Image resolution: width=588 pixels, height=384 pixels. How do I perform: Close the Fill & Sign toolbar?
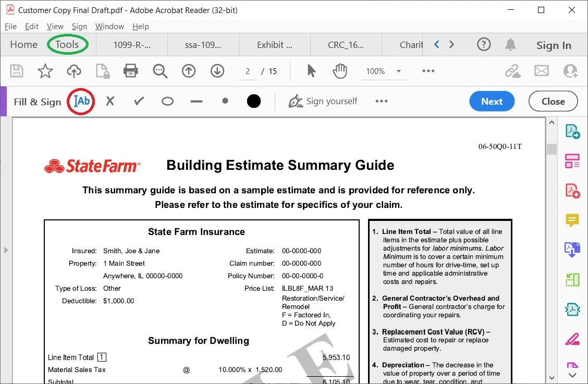(553, 101)
